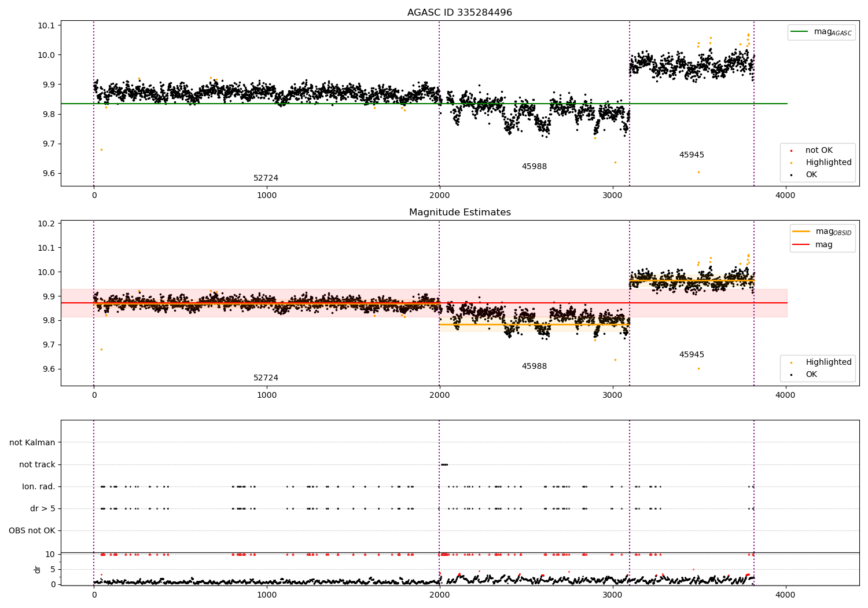This screenshot has height=608, width=868.
Task: Click the orange mag OBSID legend line sample
Action: pyautogui.click(x=801, y=232)
